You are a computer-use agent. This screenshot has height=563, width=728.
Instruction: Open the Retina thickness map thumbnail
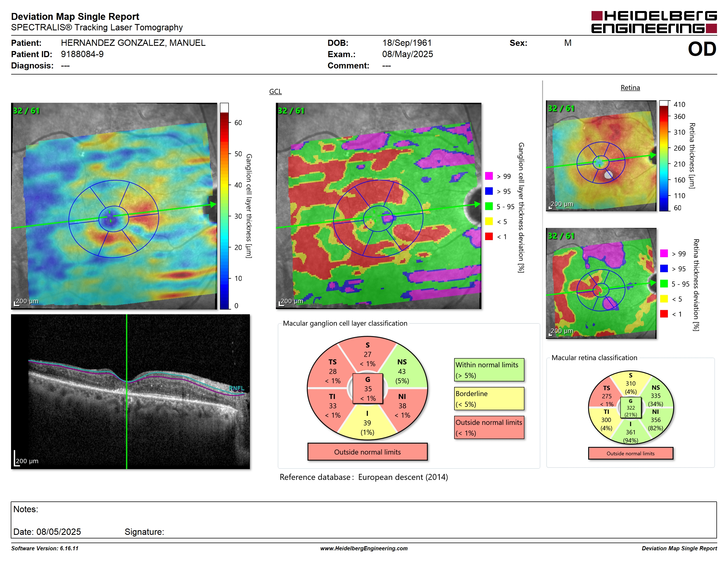(x=601, y=155)
